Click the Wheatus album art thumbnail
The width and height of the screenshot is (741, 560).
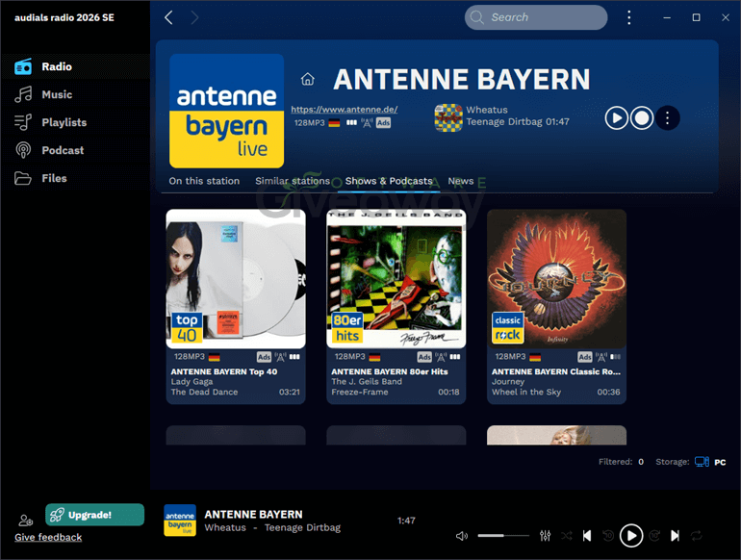(x=448, y=117)
